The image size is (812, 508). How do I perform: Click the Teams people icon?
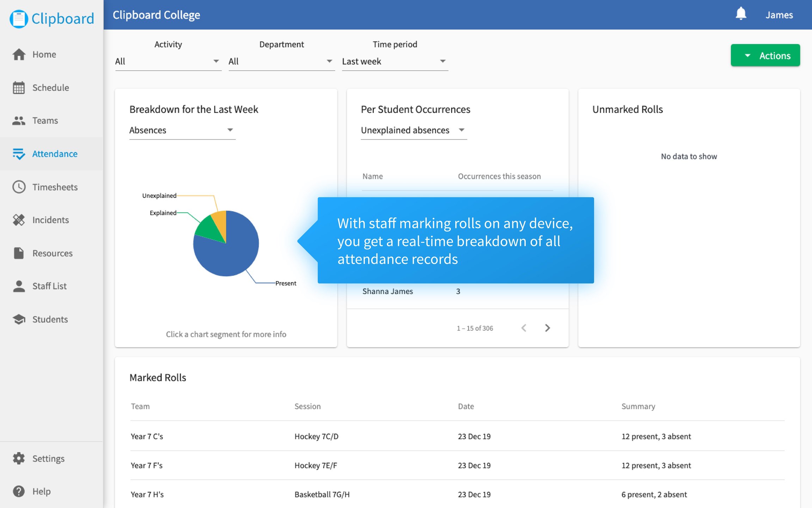coord(19,121)
